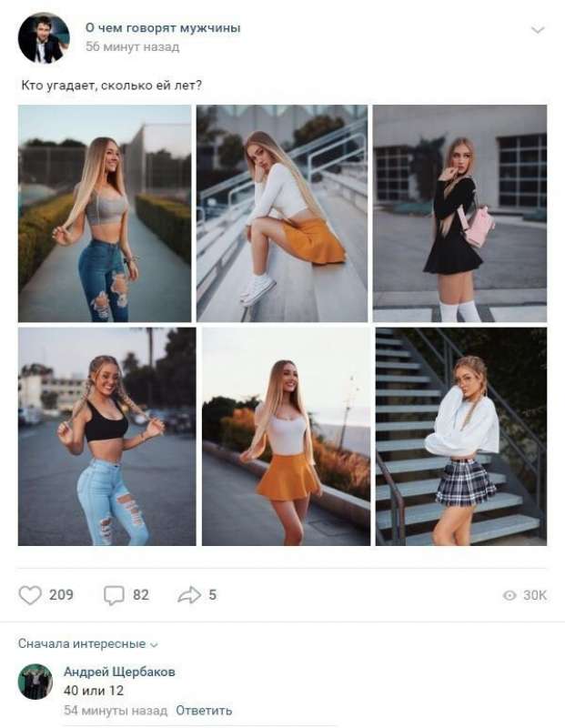Like the post with the heart icon
This screenshot has width=565, height=728.
[30, 595]
